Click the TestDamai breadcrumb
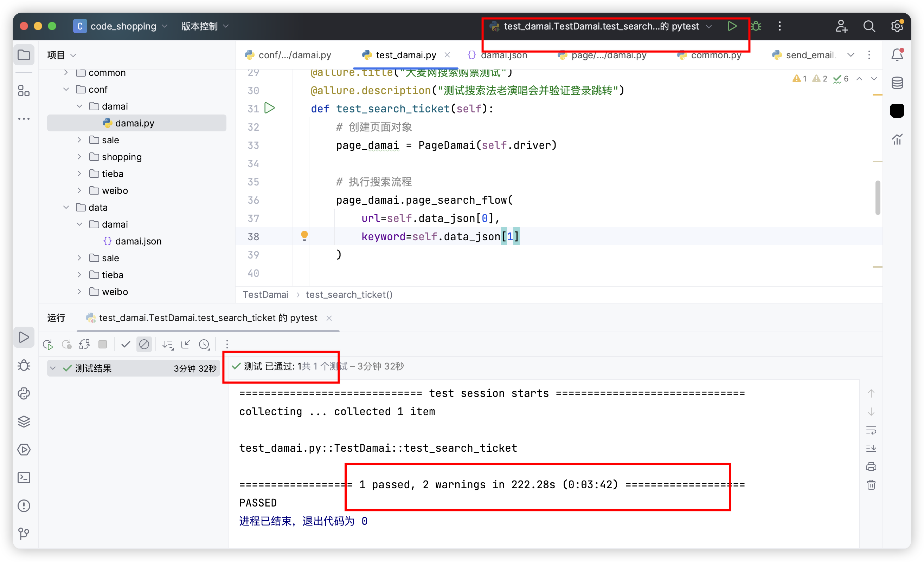This screenshot has width=924, height=562. (x=265, y=294)
